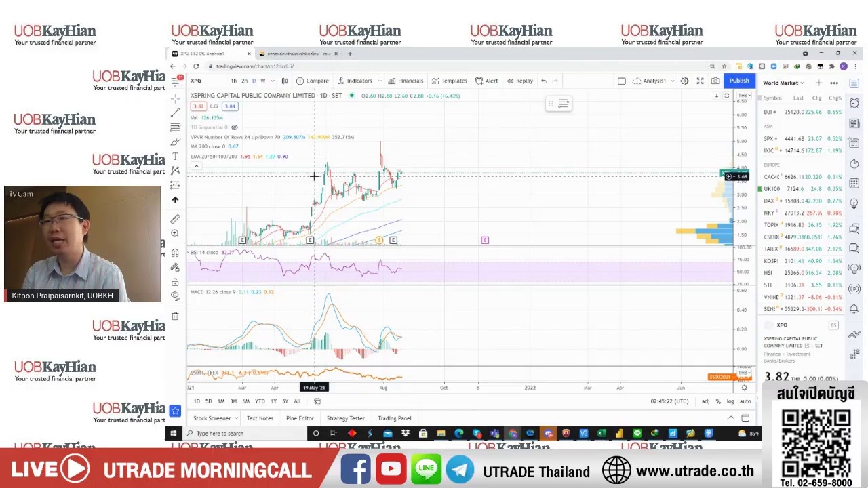Undo the last chart action
The image size is (868, 488).
click(544, 81)
